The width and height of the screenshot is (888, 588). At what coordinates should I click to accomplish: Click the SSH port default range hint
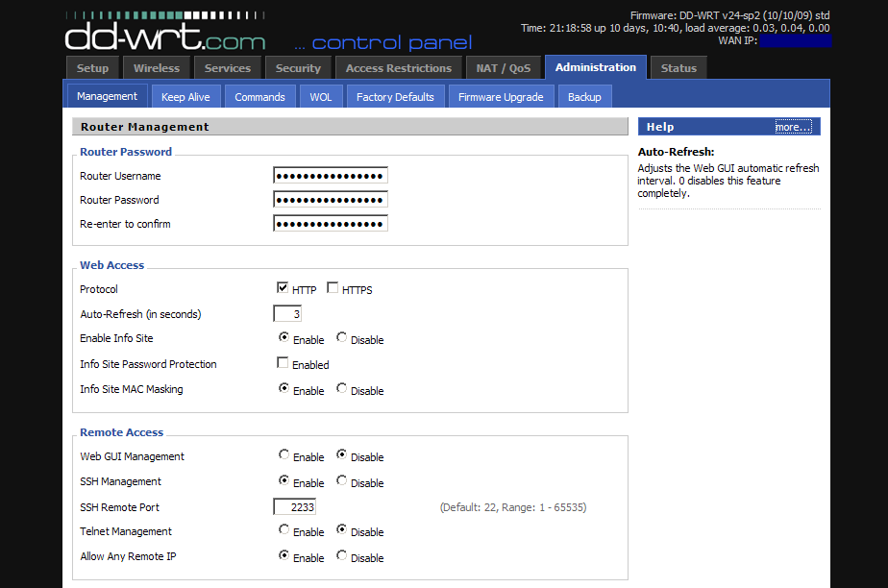point(513,507)
